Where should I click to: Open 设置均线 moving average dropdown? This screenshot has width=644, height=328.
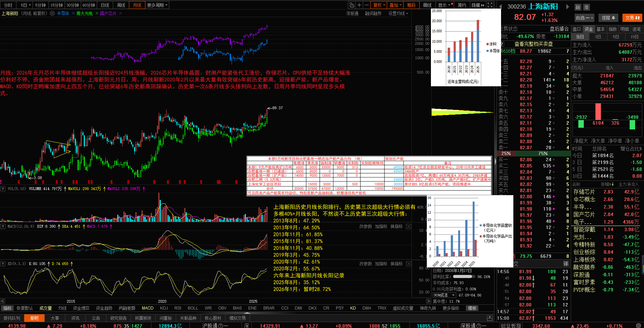click(398, 13)
